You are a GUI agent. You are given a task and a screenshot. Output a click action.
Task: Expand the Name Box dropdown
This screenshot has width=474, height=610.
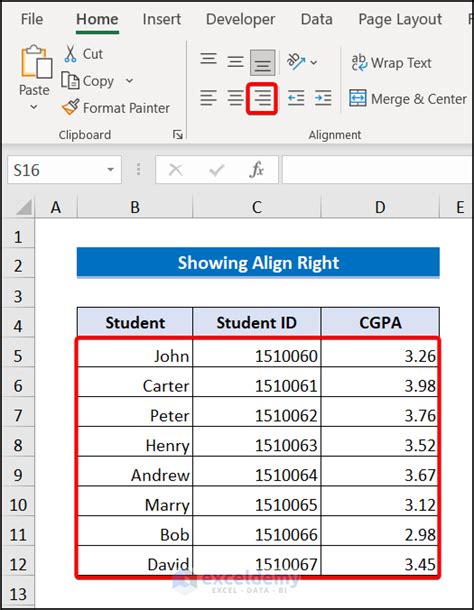[x=111, y=170]
